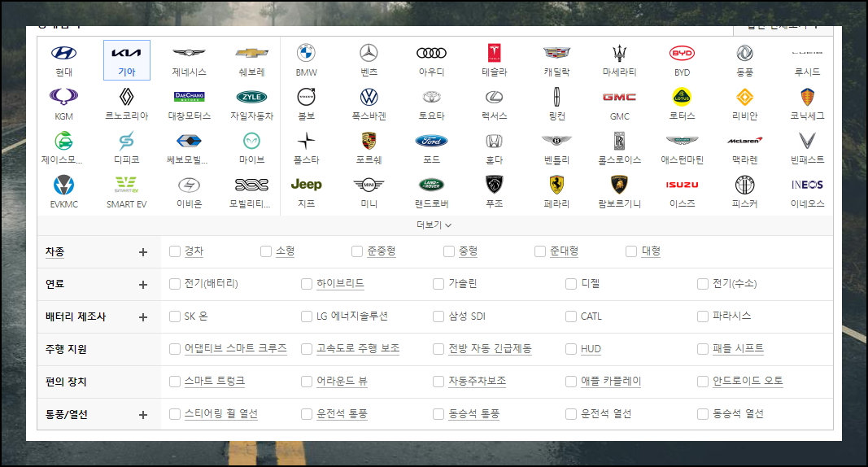The image size is (868, 467).
Task: Pick the Chevrolet (쉐보레) brand logo
Action: tap(251, 53)
